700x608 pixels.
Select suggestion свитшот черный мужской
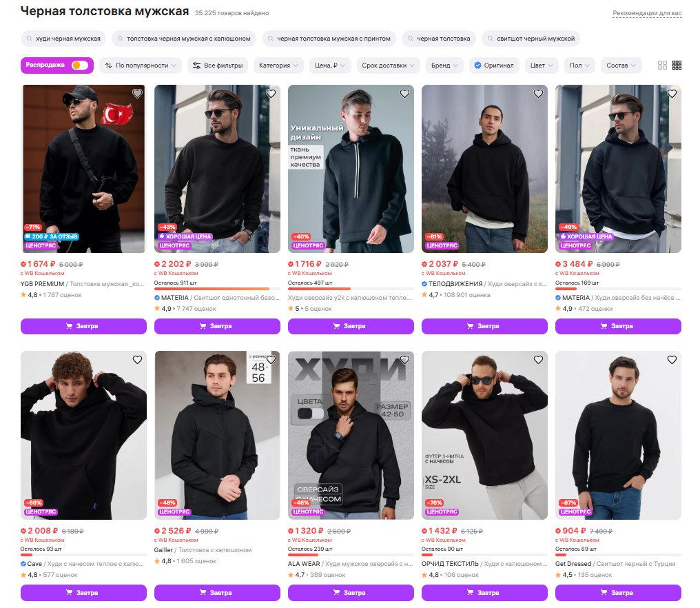pyautogui.click(x=531, y=39)
